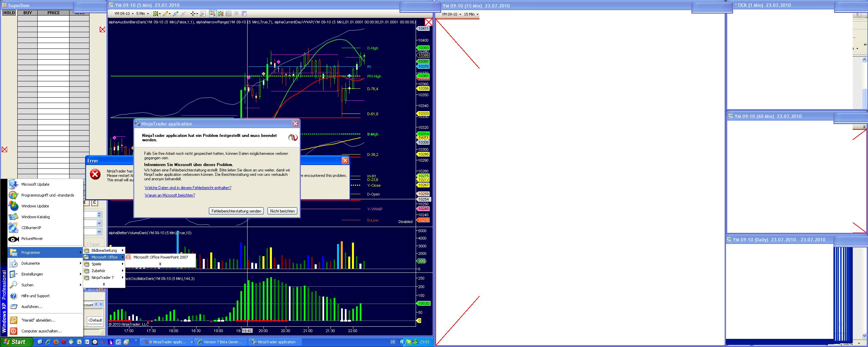This screenshot has width=868, height=347.
Task: Click the greyed strategies dollar icon
Action: [x=236, y=14]
